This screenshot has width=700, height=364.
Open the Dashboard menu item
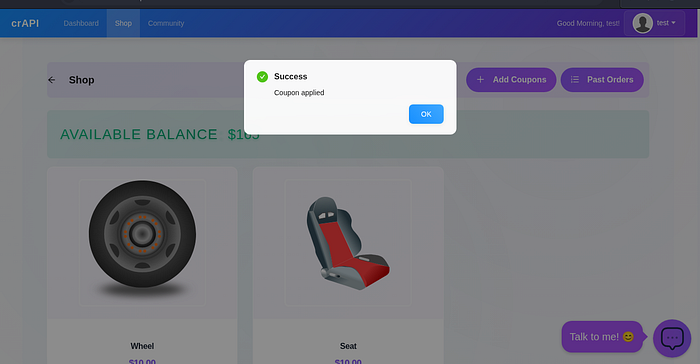[x=81, y=23]
